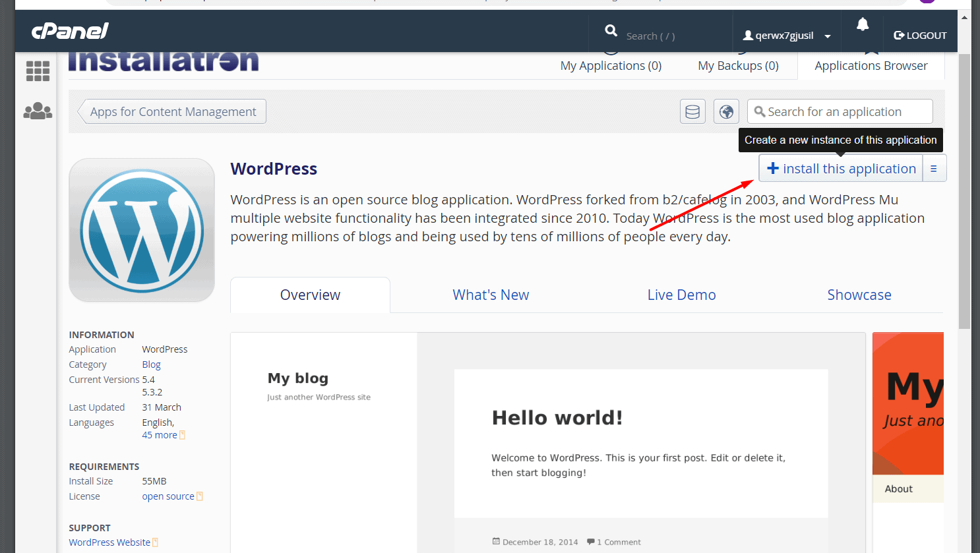Click the page vertical scrollbar

[964, 191]
